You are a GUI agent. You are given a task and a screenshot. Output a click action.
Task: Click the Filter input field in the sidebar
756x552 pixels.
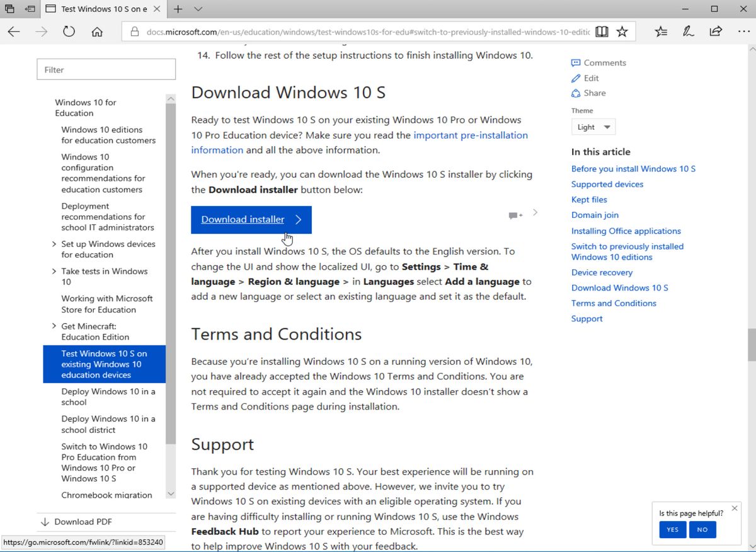pos(106,69)
